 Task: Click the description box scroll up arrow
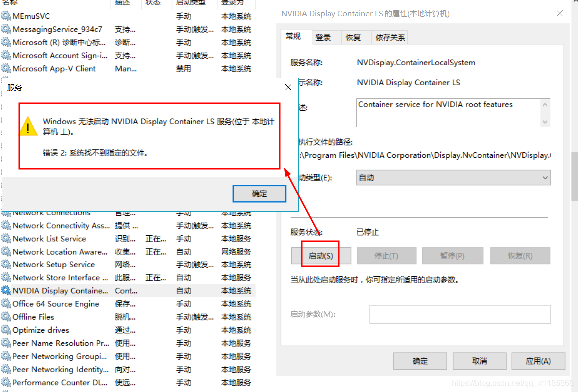(545, 105)
